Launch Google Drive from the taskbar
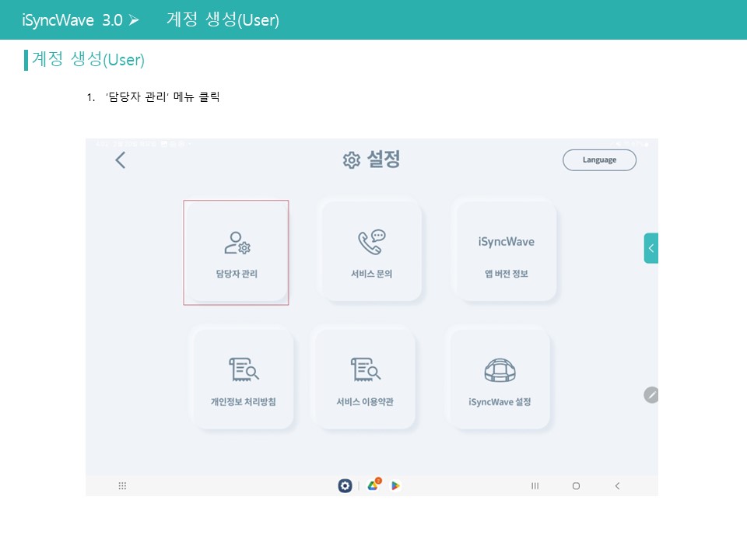747x560 pixels. [373, 485]
